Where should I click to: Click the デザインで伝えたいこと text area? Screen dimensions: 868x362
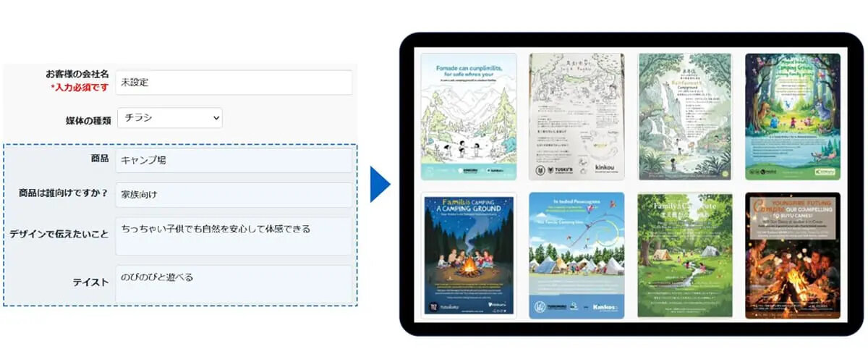[234, 236]
